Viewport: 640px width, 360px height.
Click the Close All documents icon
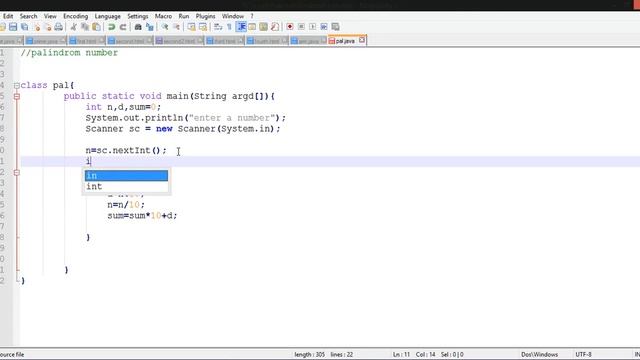coord(48,27)
